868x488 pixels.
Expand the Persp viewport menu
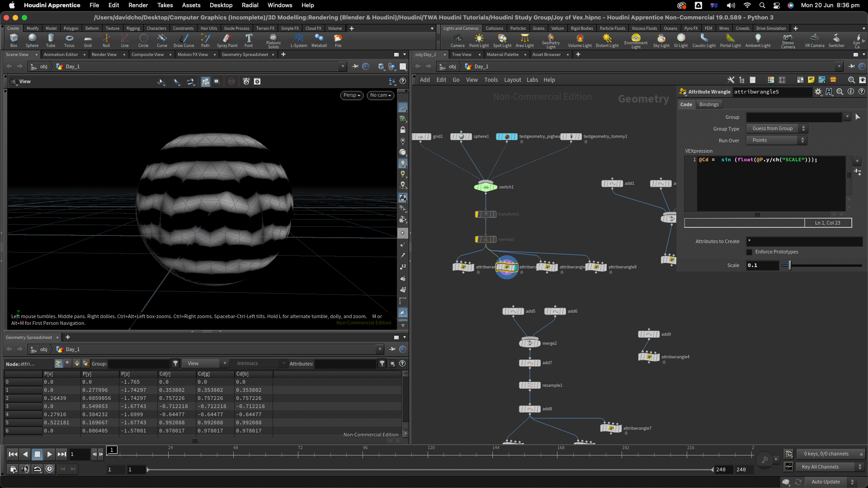click(x=352, y=95)
